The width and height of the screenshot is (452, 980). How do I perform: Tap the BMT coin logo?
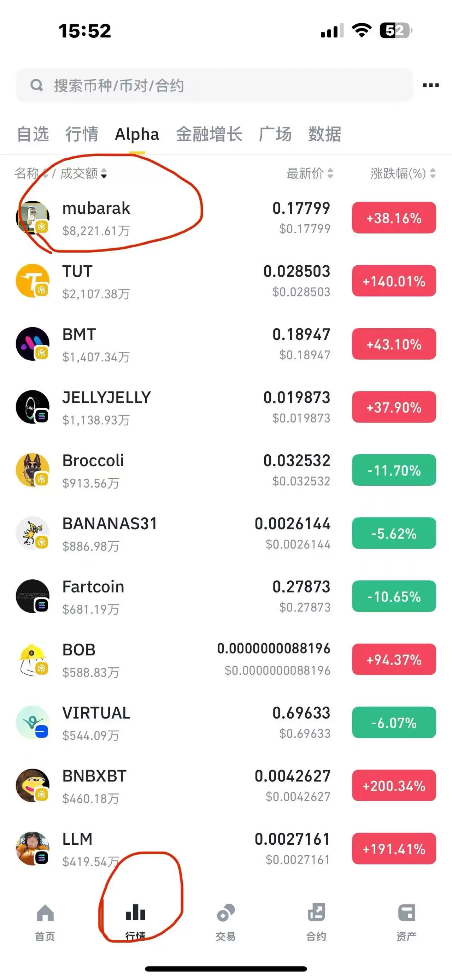coord(33,344)
